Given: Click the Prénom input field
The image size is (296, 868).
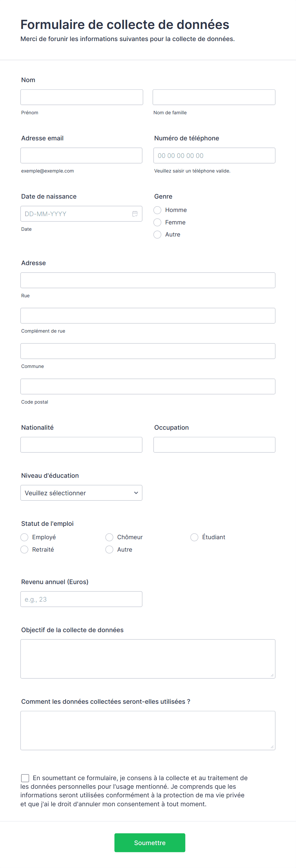Looking at the screenshot, I should [x=81, y=97].
